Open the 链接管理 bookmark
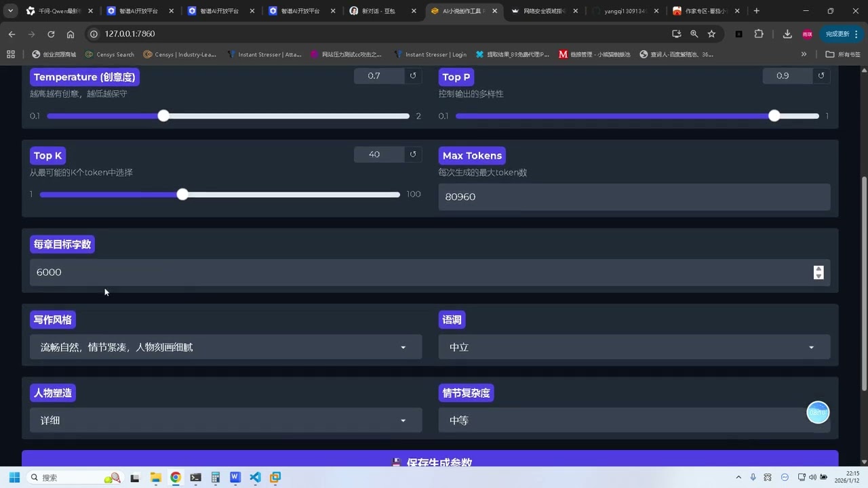Image resolution: width=868 pixels, height=488 pixels. (594, 54)
